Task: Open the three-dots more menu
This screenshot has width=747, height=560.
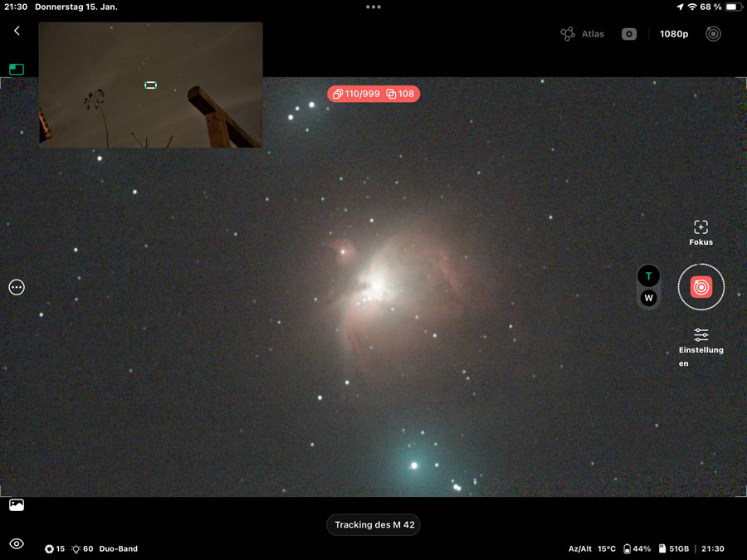Action: coord(17,287)
